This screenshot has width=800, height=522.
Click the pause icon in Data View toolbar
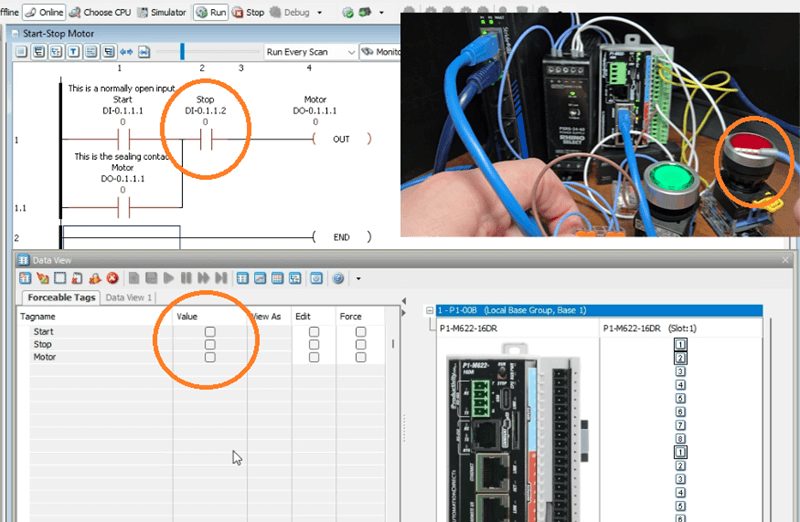pos(187,278)
